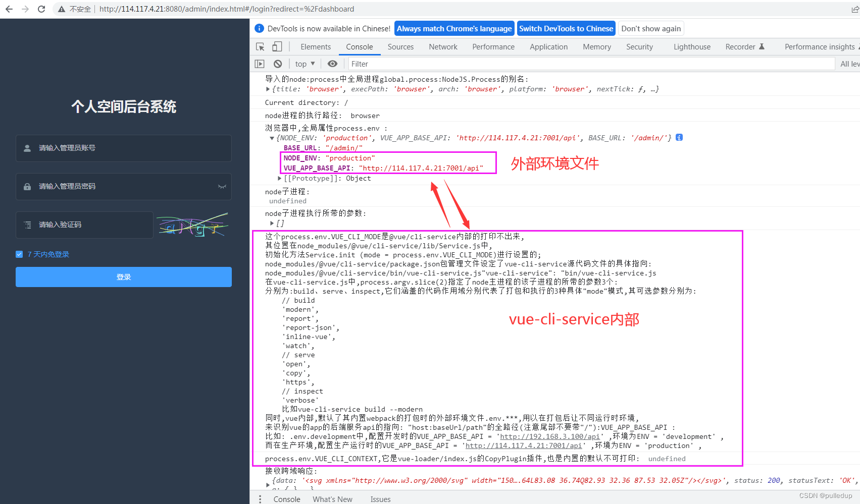The width and height of the screenshot is (860, 504).
Task: Open the http://192.168.3.100/api link
Action: [x=548, y=436]
